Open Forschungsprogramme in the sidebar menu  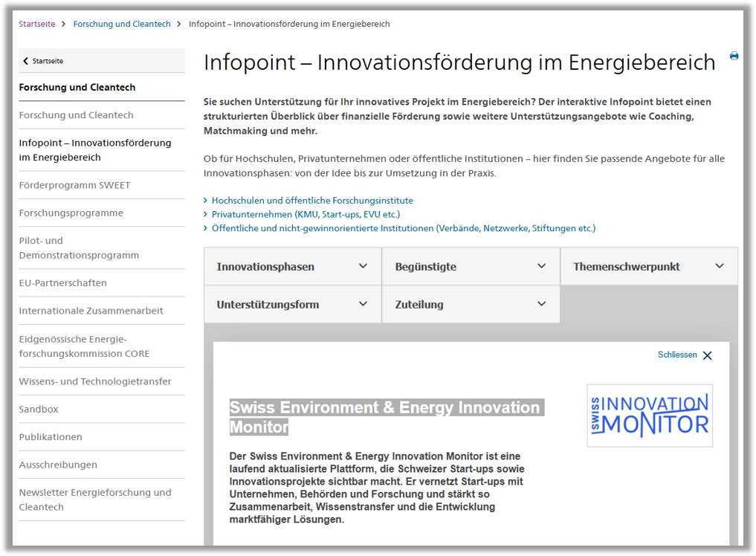tap(71, 213)
